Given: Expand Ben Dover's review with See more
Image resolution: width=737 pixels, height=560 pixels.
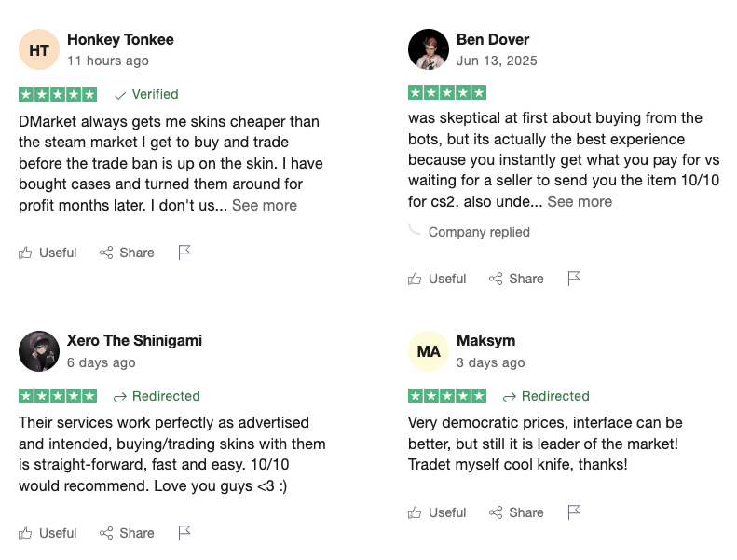Looking at the screenshot, I should pos(580,202).
